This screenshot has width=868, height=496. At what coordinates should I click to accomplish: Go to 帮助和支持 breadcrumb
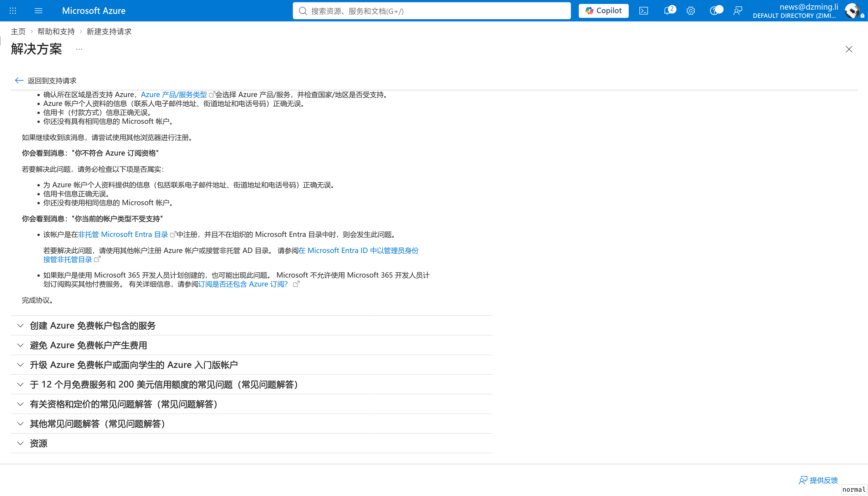click(56, 31)
